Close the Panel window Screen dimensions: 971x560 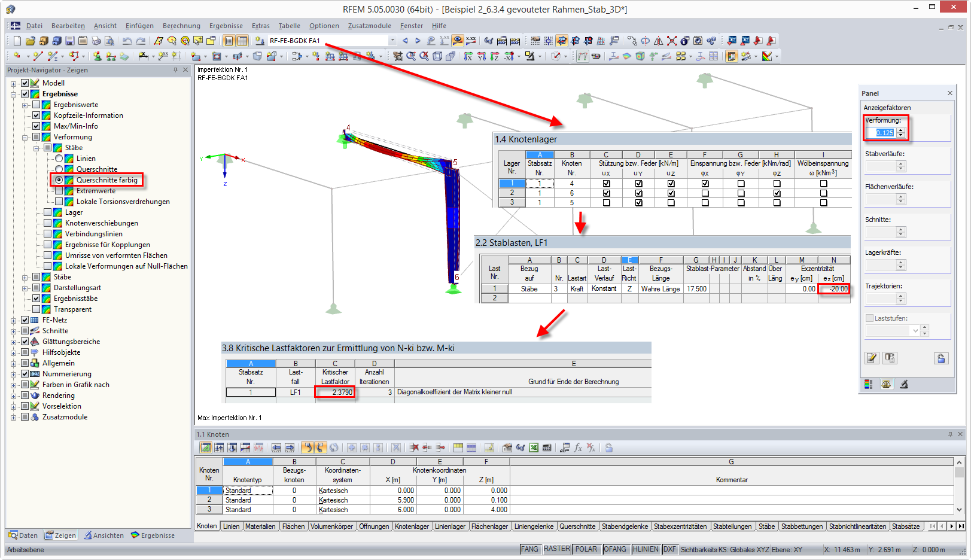(950, 93)
